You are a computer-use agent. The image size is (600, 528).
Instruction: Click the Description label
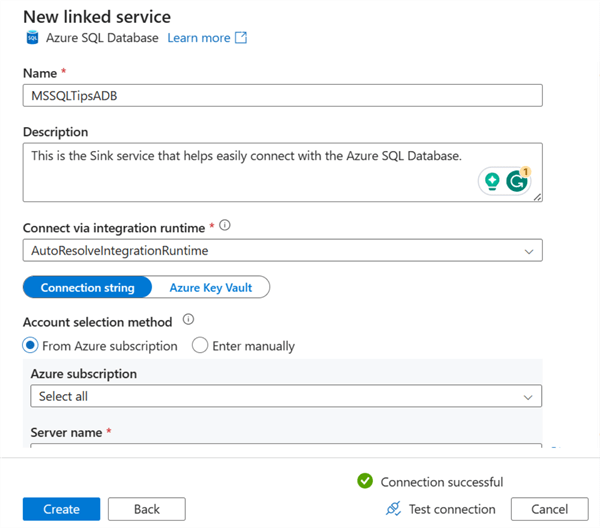(55, 132)
